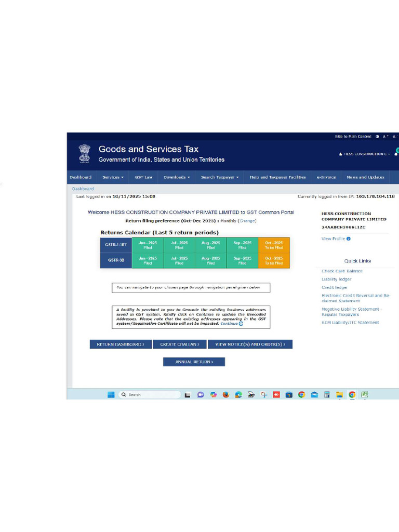
Task: Select GSTR-3B Jul-2025 Filed tile
Action: pos(179,261)
